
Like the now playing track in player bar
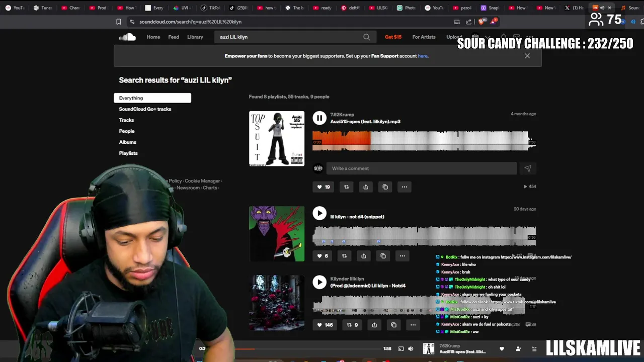(502, 349)
